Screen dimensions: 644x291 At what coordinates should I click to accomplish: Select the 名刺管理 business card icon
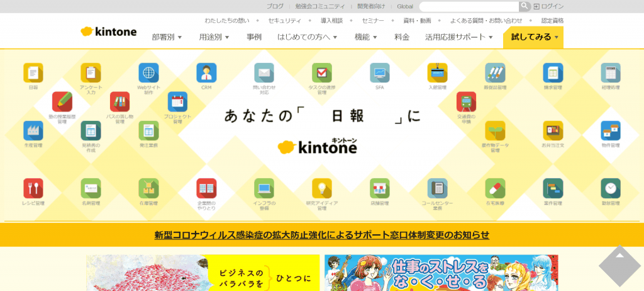91,188
